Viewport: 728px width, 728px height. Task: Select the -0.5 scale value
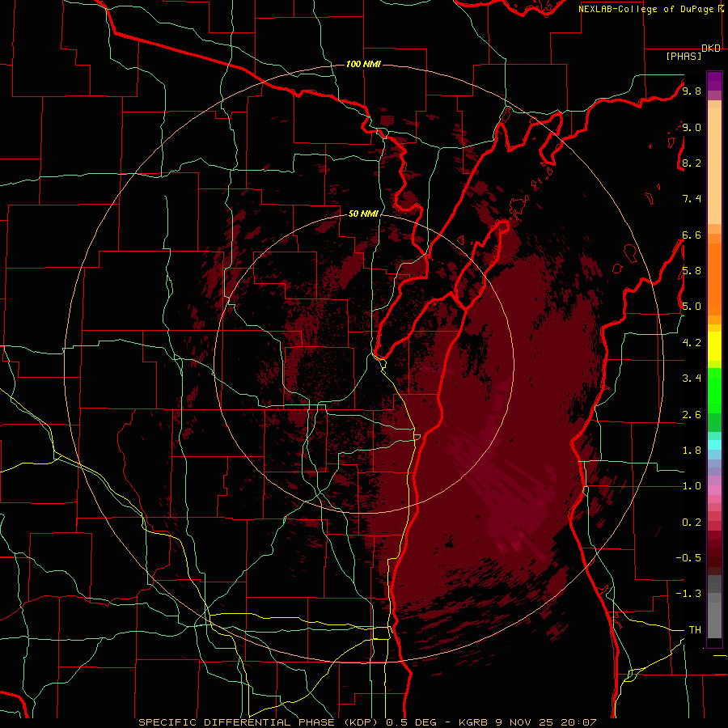coord(688,558)
